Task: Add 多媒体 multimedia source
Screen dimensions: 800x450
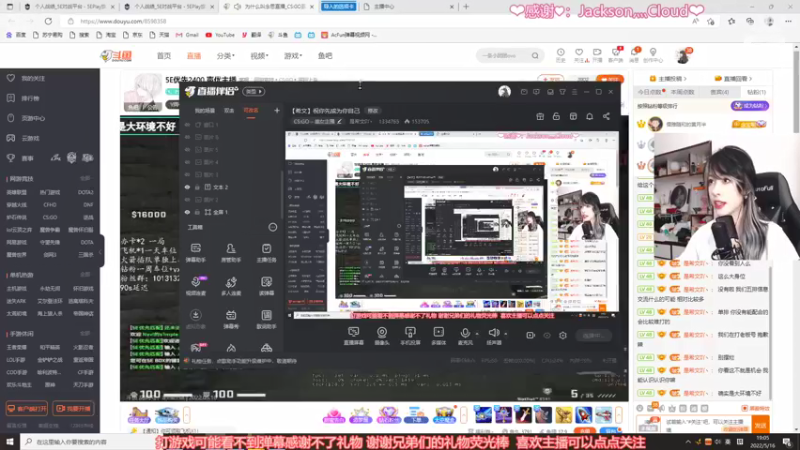Action: (x=438, y=336)
